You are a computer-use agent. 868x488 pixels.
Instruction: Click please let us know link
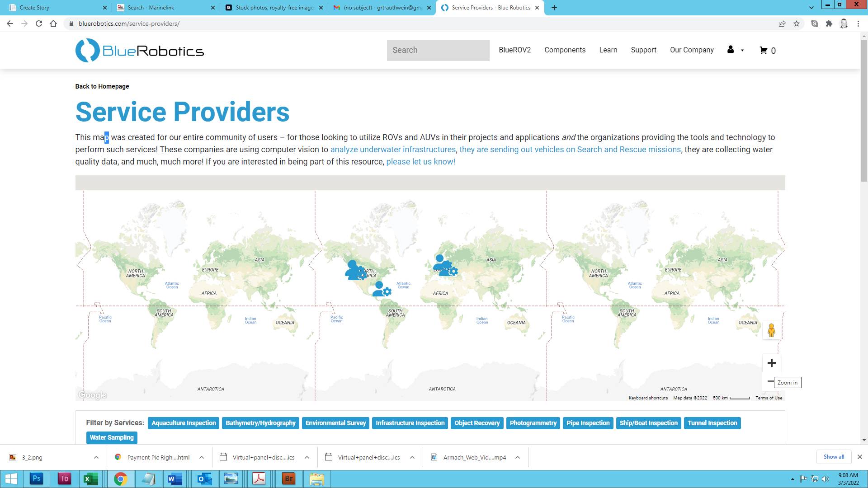420,162
